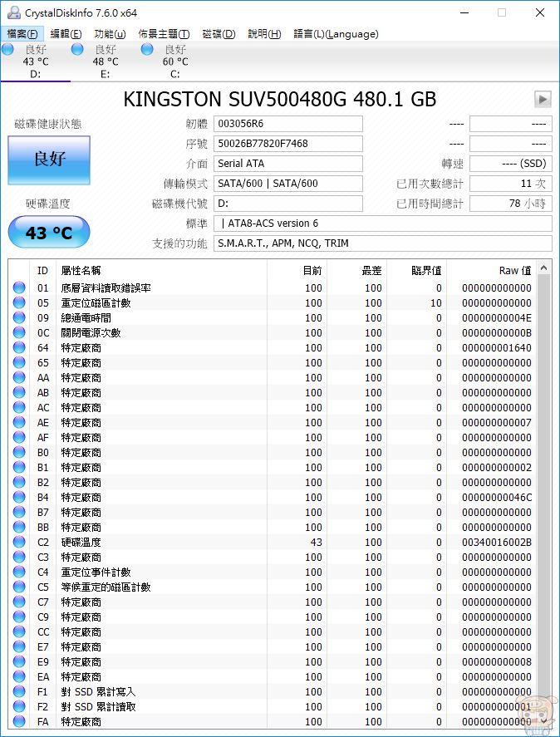Click status orb for attribute AA row
The image size is (560, 737).
[19, 377]
